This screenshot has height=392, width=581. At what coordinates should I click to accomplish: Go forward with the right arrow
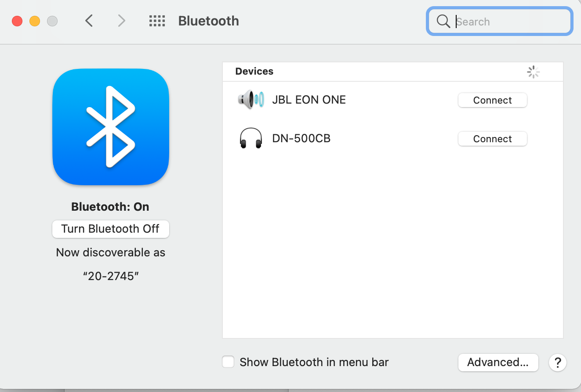coord(121,21)
